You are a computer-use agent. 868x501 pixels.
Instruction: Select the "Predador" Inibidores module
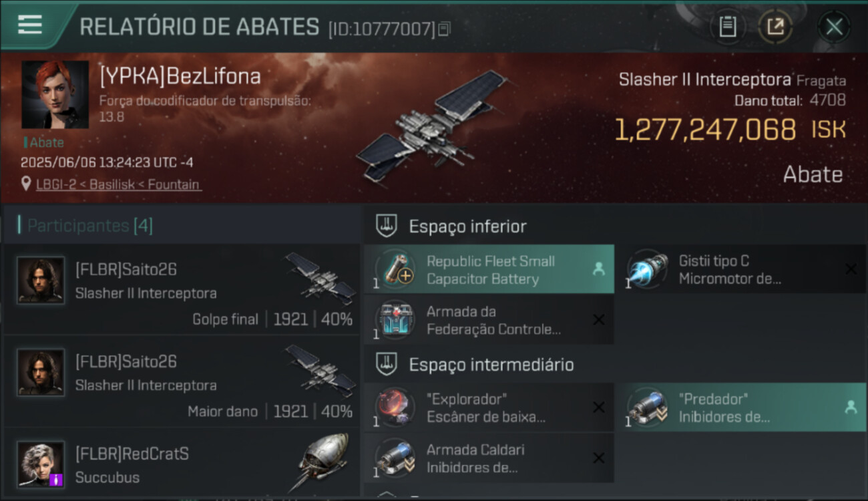pyautogui.click(x=740, y=407)
